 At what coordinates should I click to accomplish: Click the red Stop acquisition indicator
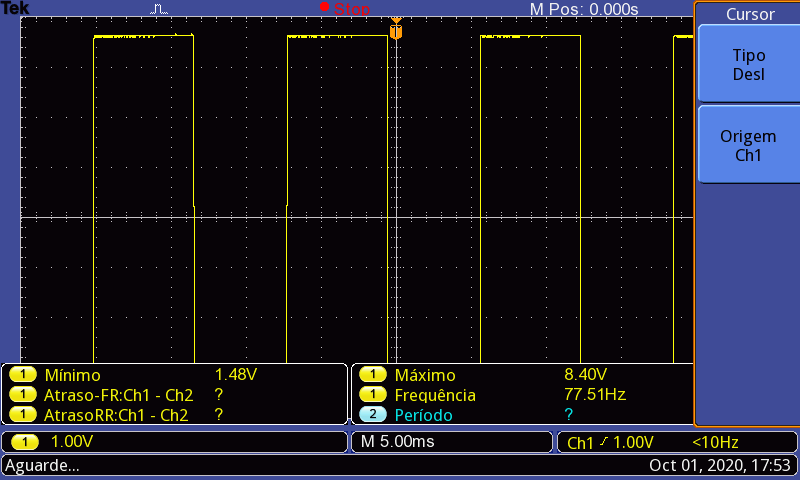pos(345,8)
